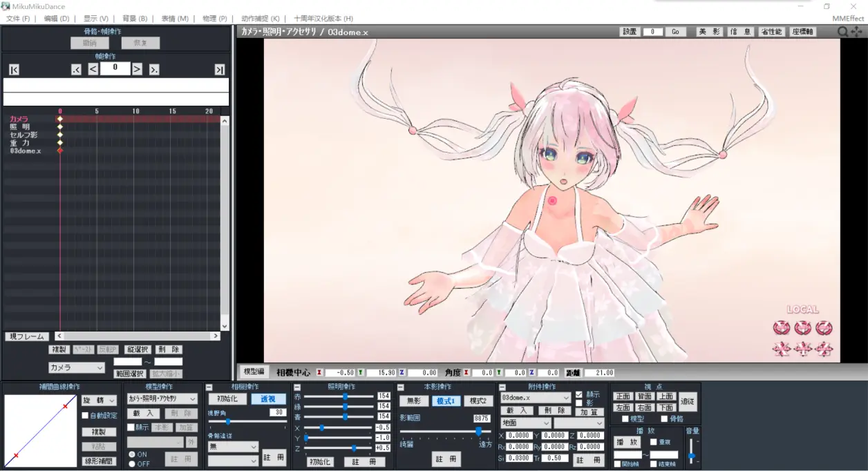Click the third lower LOCAL move gizmo icon
868x471 pixels.
click(x=824, y=349)
